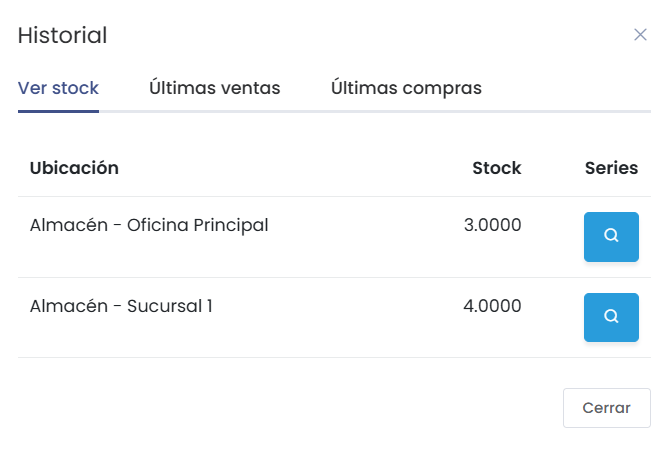670x458 pixels.
Task: Click the Series column header
Action: point(611,168)
